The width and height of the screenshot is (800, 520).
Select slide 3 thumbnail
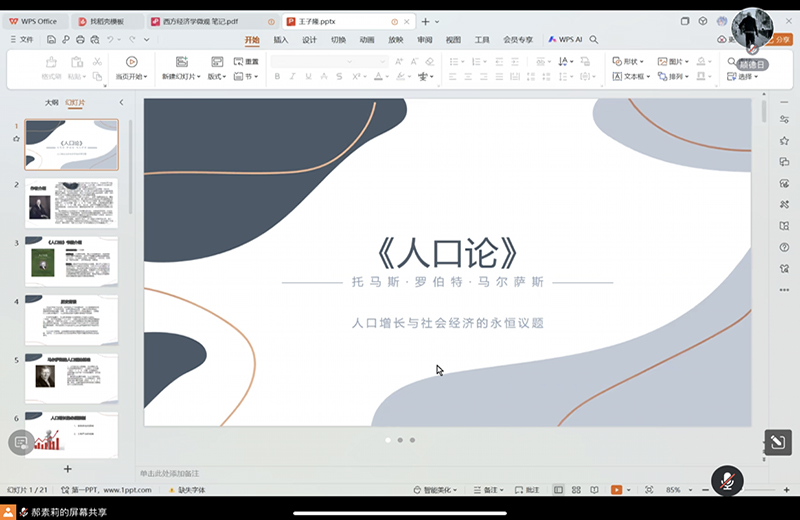71,261
